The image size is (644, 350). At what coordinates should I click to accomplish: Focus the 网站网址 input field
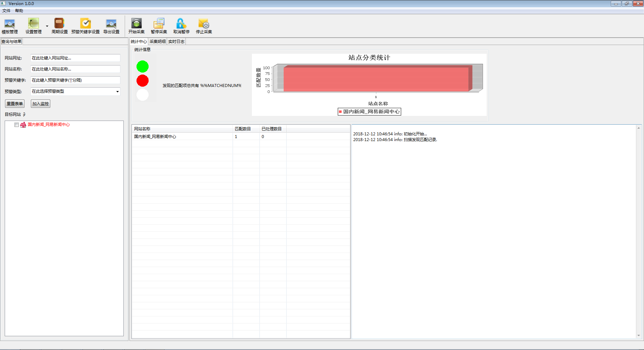click(75, 58)
